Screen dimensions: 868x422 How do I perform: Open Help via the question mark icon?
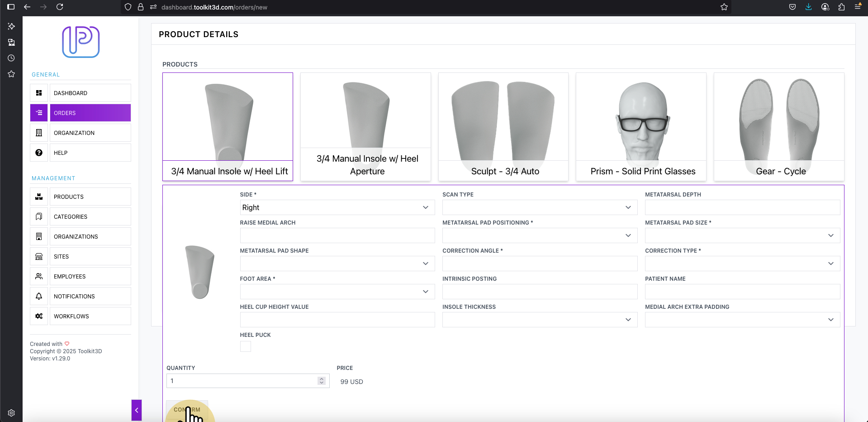39,153
